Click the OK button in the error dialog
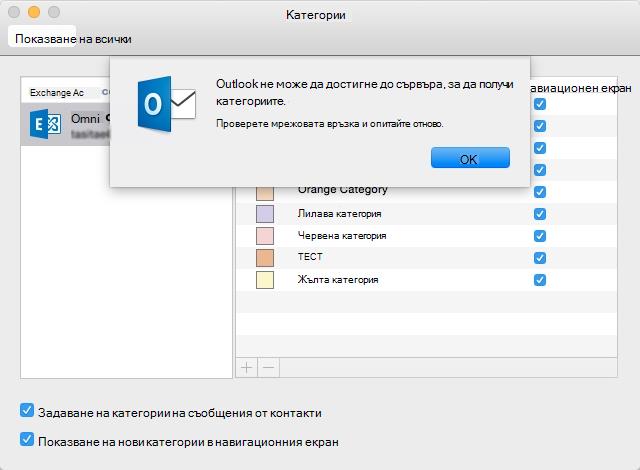640x470 pixels. [x=470, y=158]
